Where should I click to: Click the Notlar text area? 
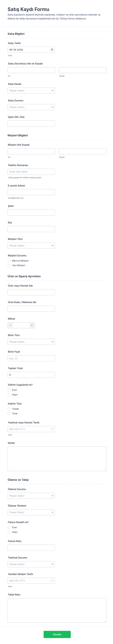coord(57,458)
